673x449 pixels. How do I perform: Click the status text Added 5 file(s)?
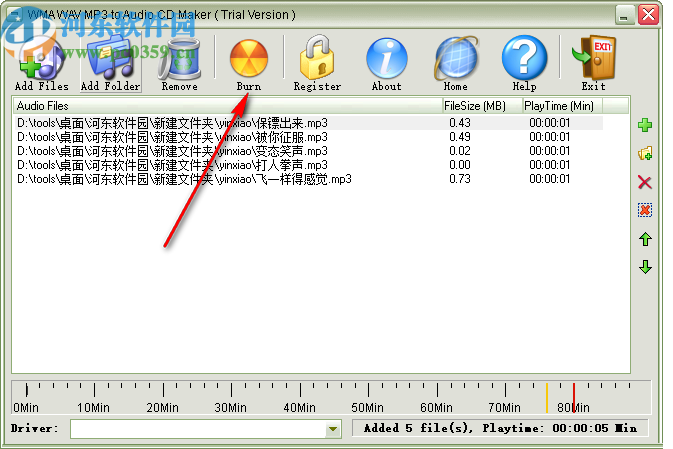[x=418, y=428]
